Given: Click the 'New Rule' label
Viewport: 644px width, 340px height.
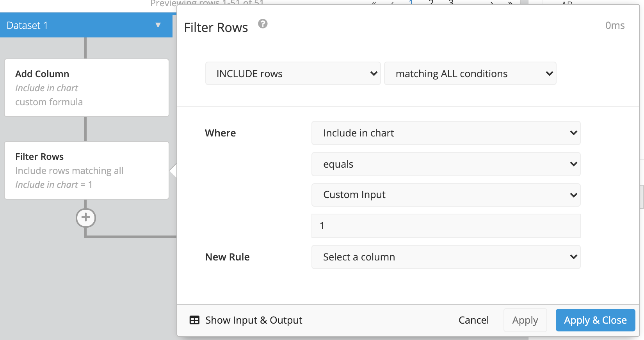Looking at the screenshot, I should tap(228, 257).
